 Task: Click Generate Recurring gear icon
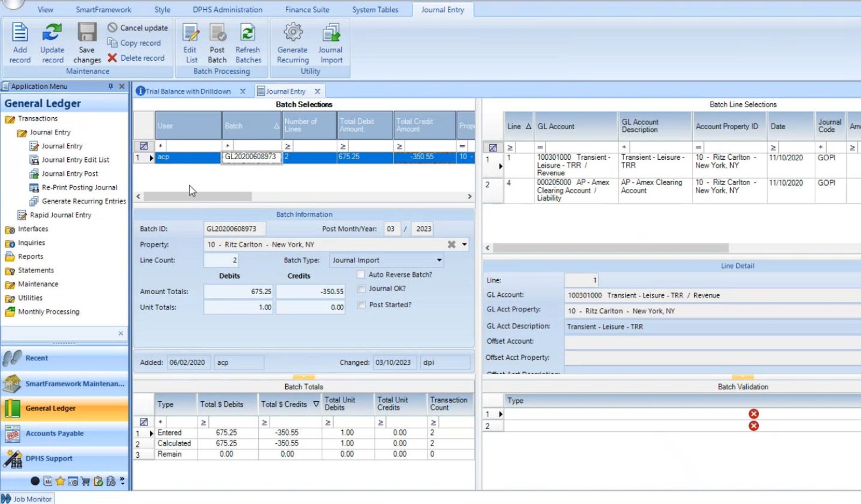293,32
